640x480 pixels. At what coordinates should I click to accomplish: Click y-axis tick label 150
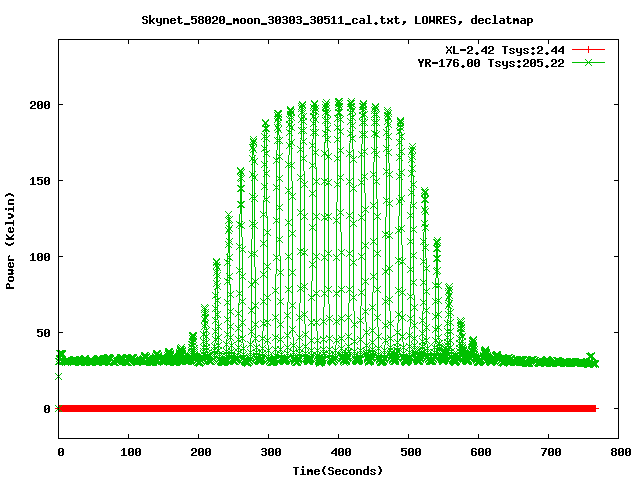40,181
